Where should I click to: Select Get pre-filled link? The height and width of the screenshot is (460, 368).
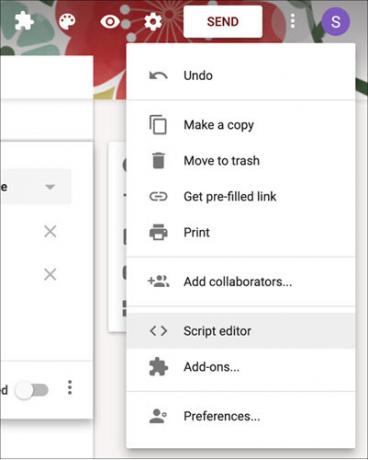click(x=241, y=197)
